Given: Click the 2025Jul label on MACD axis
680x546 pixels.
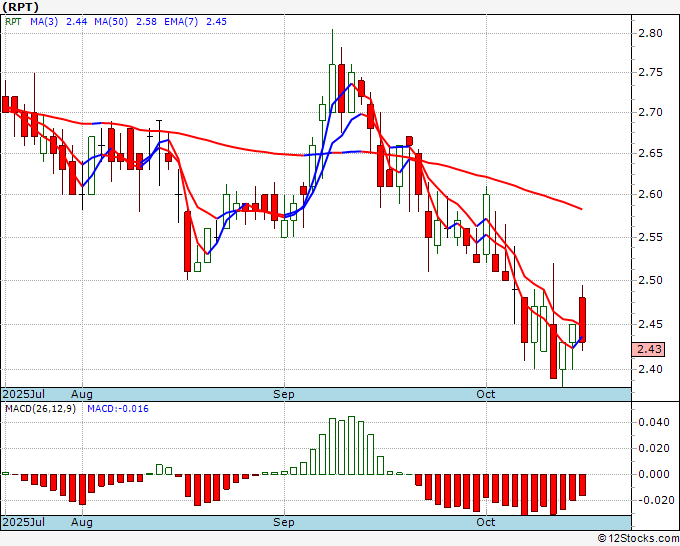Looking at the screenshot, I should 24,522.
